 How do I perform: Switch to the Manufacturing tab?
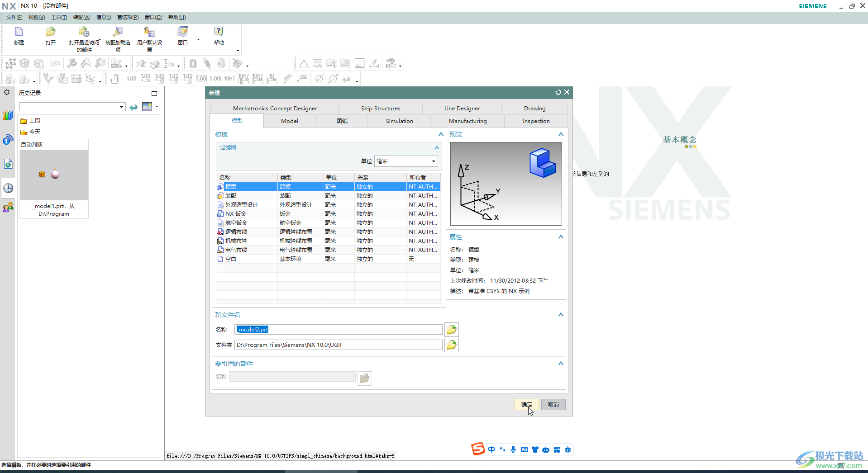pyautogui.click(x=467, y=121)
